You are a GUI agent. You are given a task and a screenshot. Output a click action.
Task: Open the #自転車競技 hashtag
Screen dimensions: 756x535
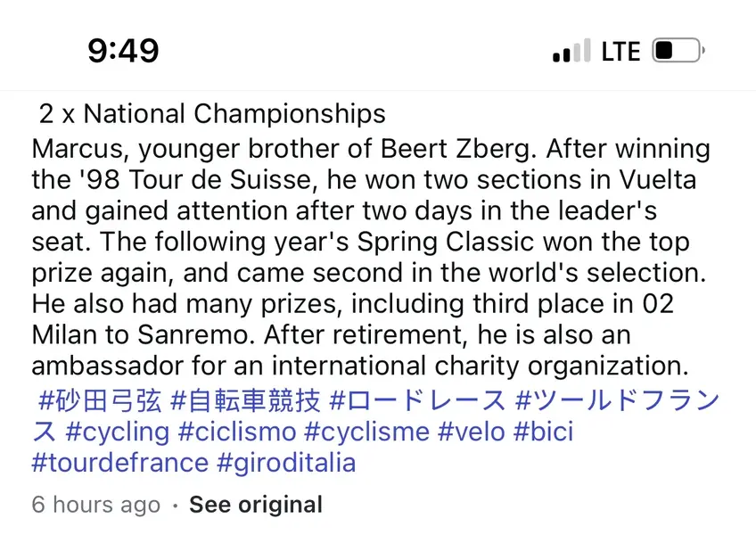click(x=245, y=401)
